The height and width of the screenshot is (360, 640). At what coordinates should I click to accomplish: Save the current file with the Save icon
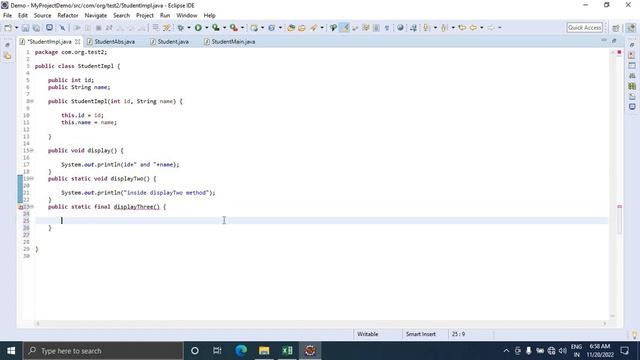coord(25,28)
